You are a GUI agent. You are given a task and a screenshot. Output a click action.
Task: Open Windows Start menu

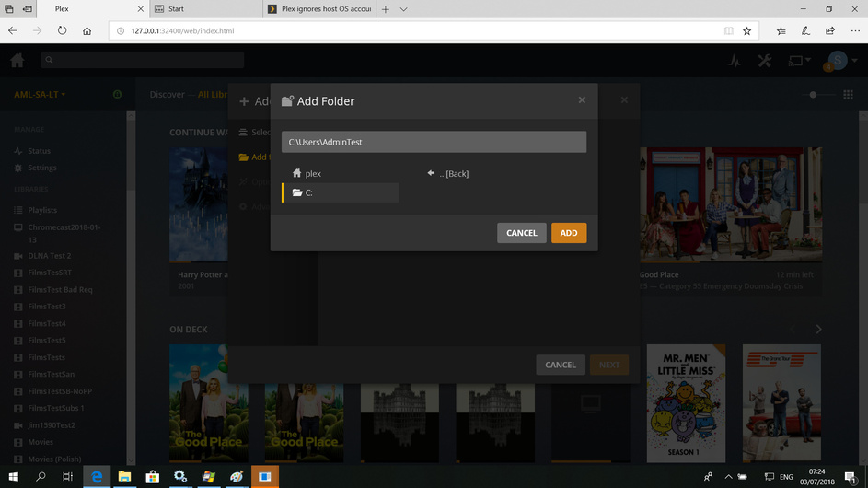[x=13, y=476]
